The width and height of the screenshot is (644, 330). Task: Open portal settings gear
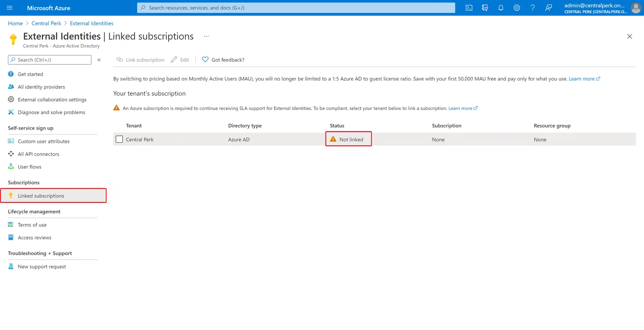click(x=517, y=8)
